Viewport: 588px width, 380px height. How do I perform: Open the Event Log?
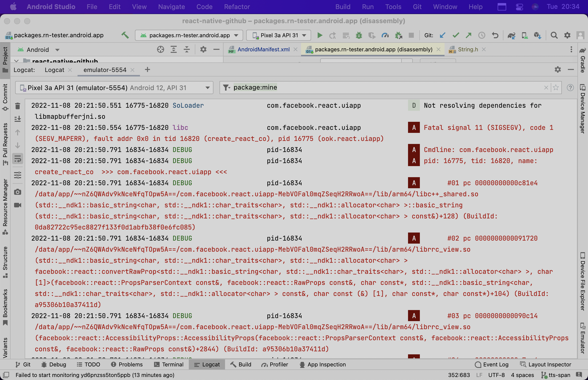[492, 364]
